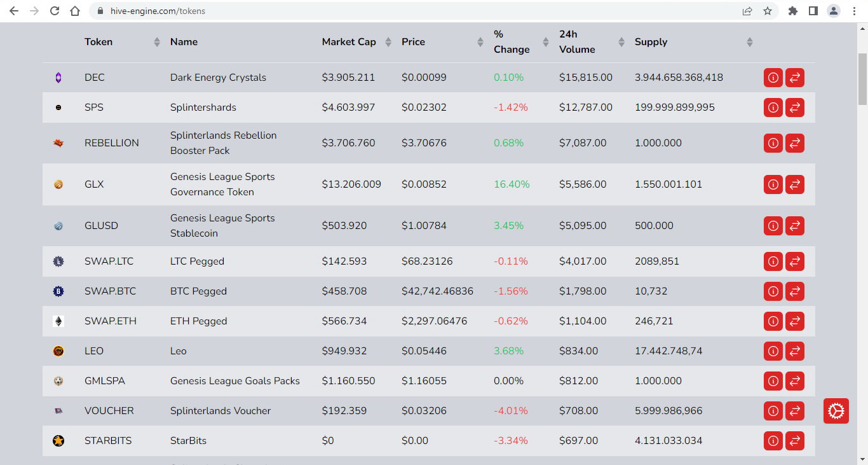Click the Splinterlands Voucher name
This screenshot has height=465, width=868.
[220, 411]
